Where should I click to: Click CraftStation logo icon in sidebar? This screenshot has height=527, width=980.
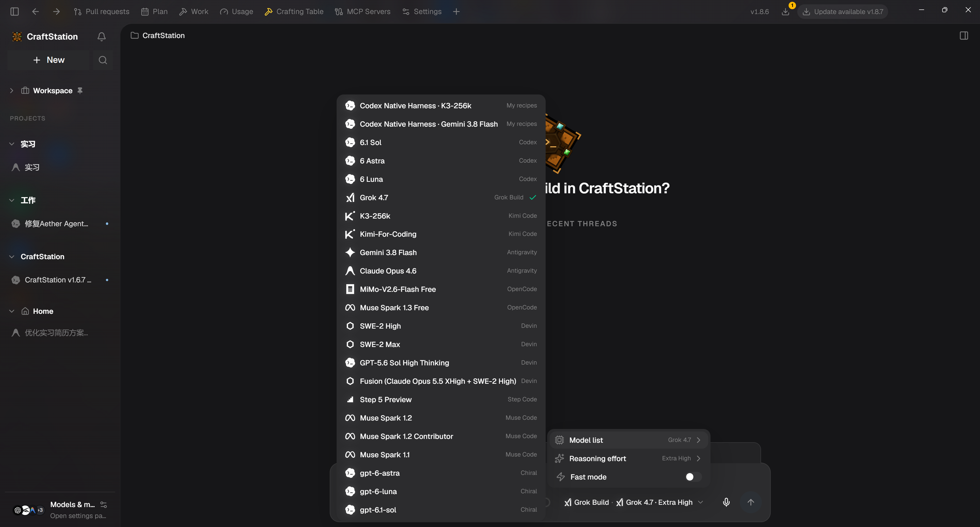point(17,37)
